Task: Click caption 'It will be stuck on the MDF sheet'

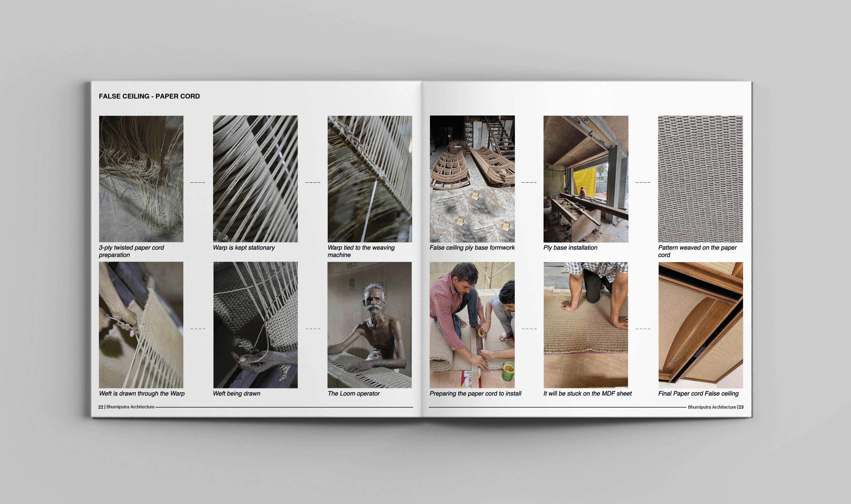Action: [587, 393]
